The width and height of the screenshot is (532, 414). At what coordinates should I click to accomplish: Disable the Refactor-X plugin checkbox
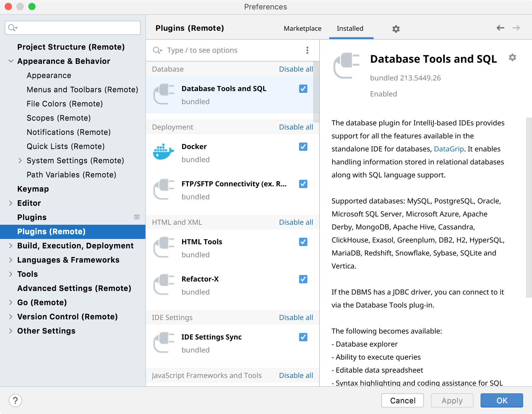coord(303,279)
